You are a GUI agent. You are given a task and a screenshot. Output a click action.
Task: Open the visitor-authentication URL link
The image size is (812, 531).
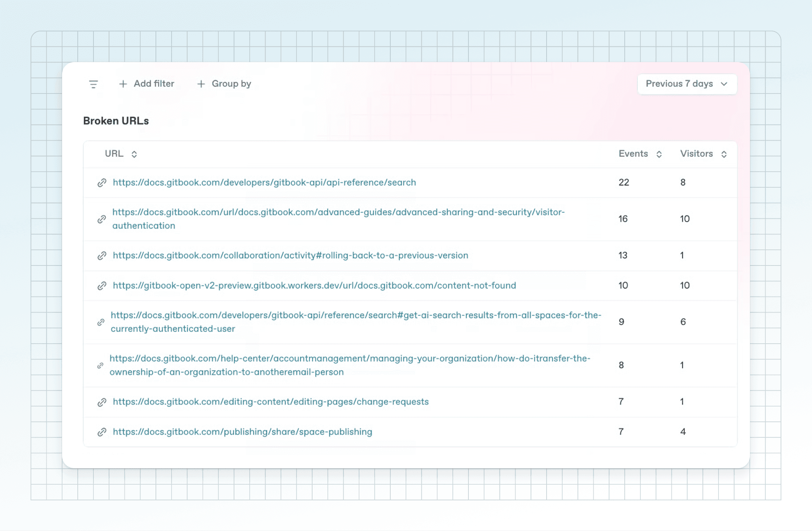pos(338,219)
